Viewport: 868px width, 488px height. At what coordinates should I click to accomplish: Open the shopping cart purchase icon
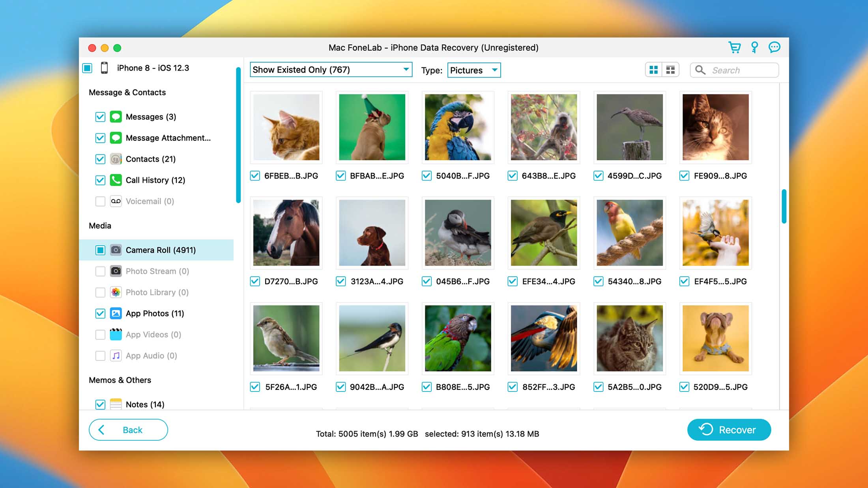[x=734, y=48]
